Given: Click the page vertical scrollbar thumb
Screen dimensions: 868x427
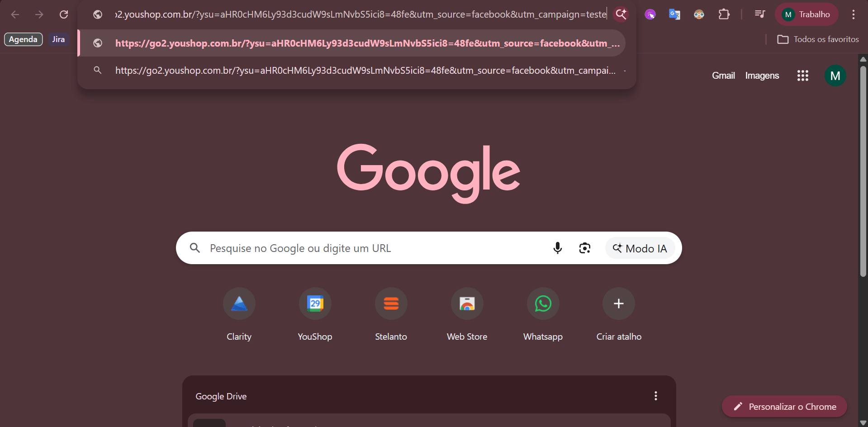Looking at the screenshot, I should pos(863,171).
